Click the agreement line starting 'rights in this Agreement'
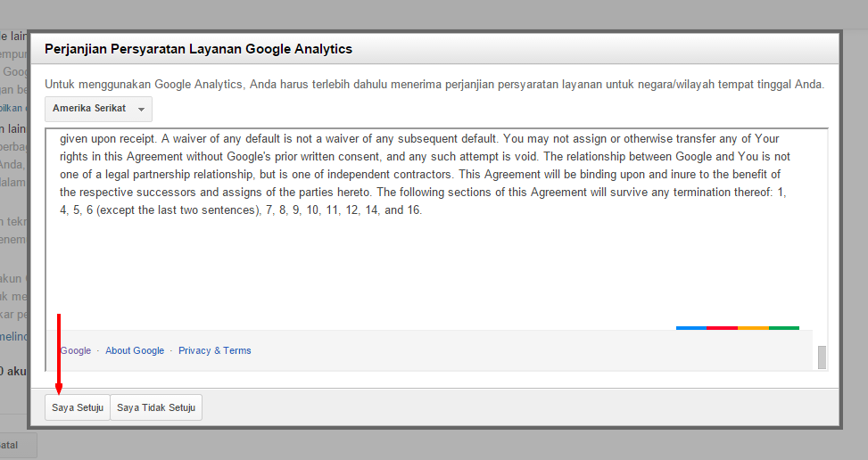The width and height of the screenshot is (868, 460). (x=425, y=157)
